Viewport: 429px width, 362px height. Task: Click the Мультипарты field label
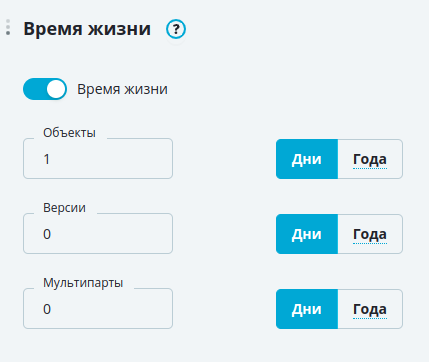point(83,283)
